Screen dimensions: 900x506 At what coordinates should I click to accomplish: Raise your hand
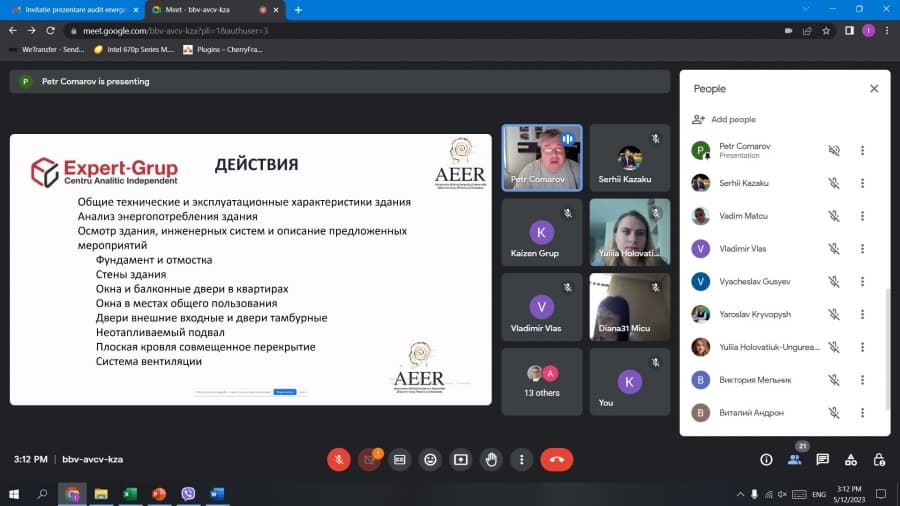tap(491, 460)
